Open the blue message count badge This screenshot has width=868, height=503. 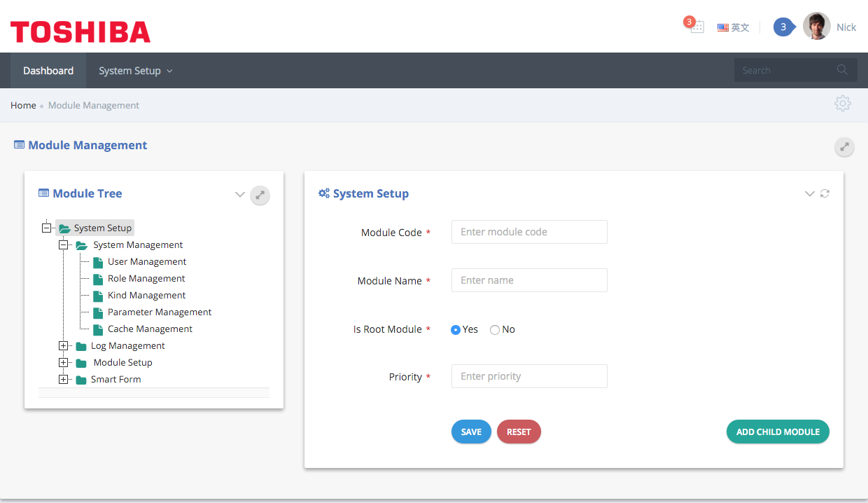pos(783,27)
